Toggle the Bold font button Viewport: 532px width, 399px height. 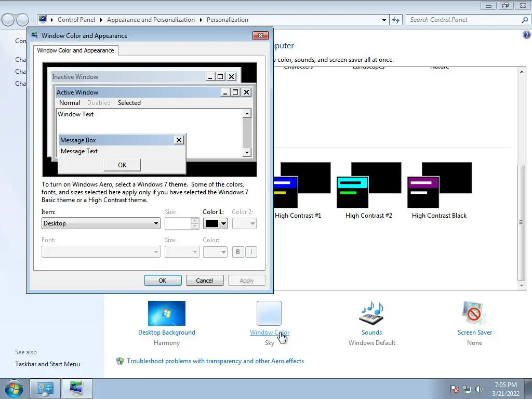point(238,252)
